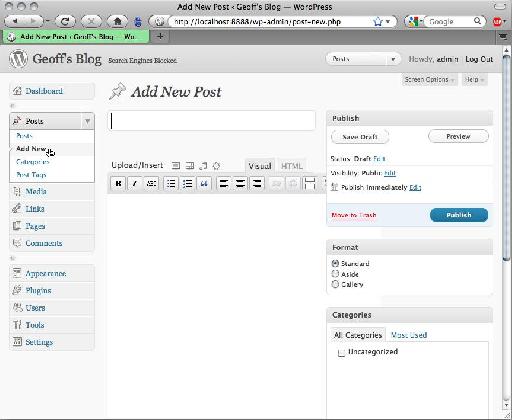Switch to the Visual editor tab

(260, 166)
